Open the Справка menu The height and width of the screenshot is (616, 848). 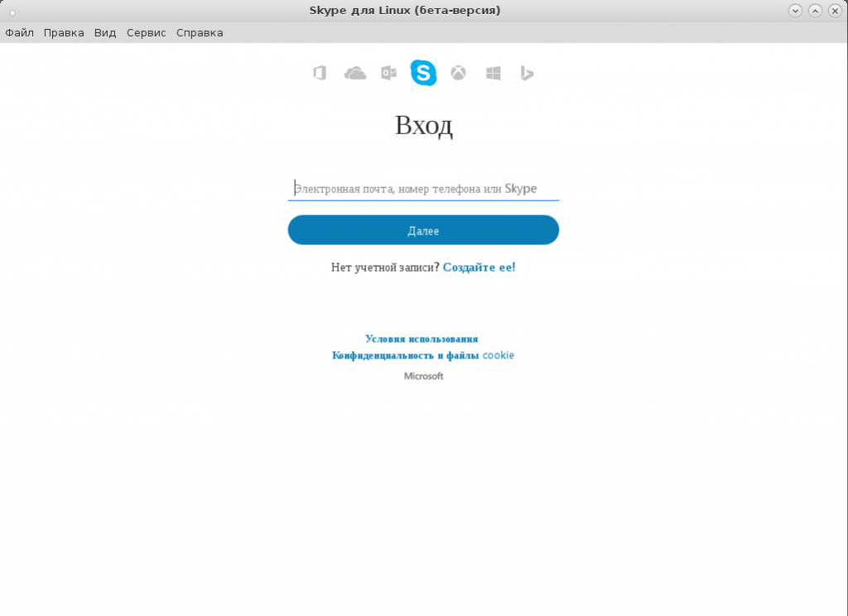[x=200, y=33]
